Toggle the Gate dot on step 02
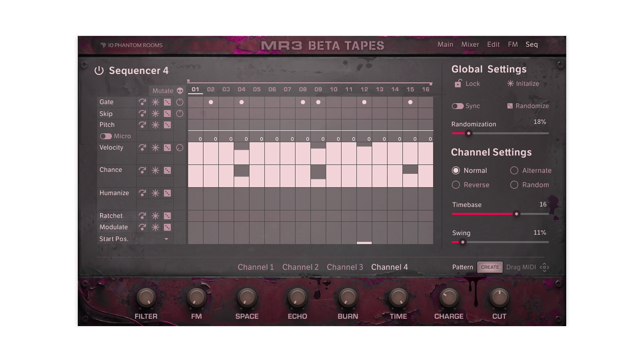The width and height of the screenshot is (644, 362). pos(211,102)
